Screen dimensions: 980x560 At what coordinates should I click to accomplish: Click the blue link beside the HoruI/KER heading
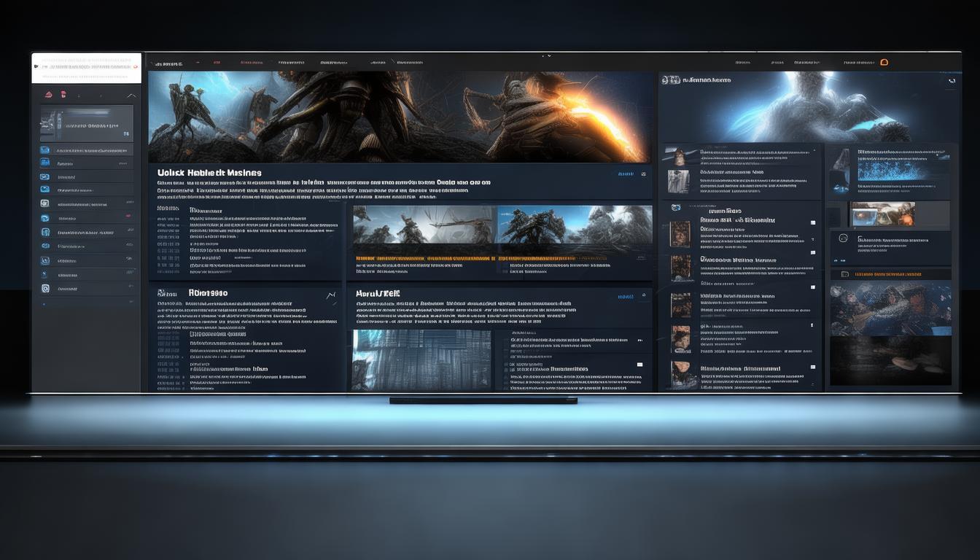[x=625, y=297]
